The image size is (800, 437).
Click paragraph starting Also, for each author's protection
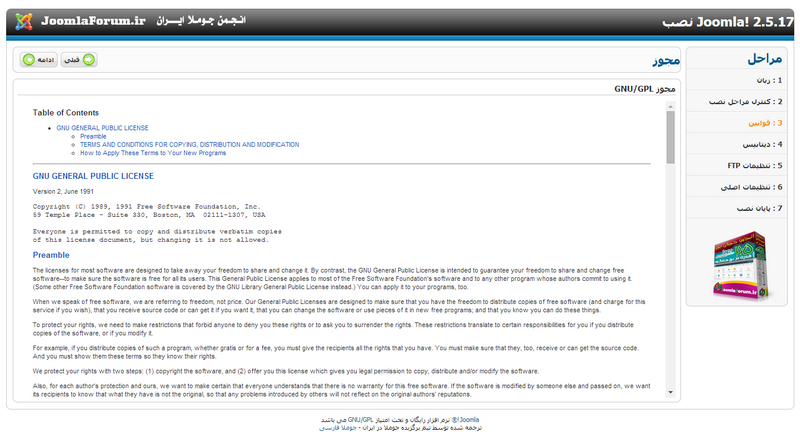click(341, 390)
